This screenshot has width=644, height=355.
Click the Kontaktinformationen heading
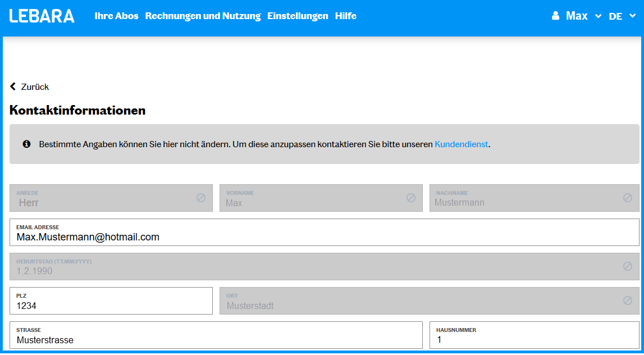click(77, 110)
